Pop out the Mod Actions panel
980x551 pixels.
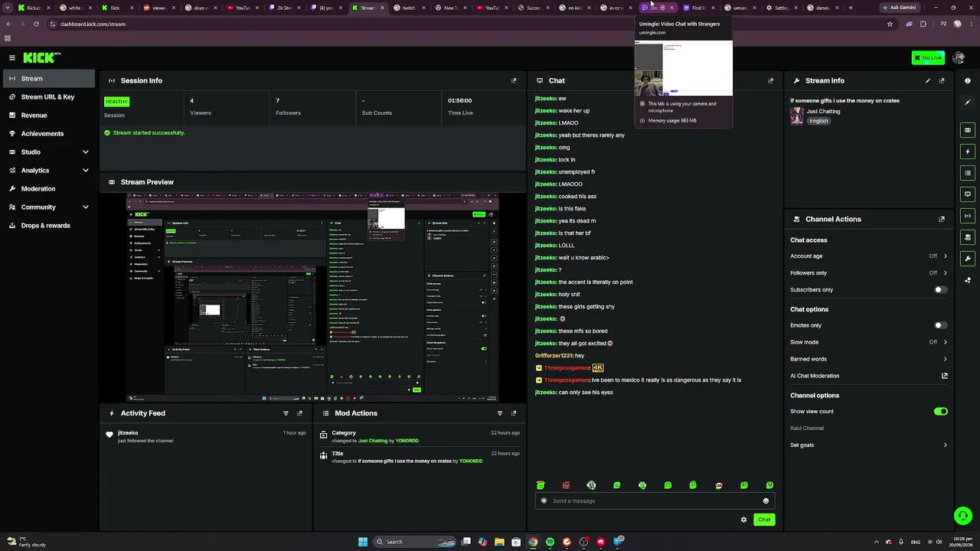[514, 413]
